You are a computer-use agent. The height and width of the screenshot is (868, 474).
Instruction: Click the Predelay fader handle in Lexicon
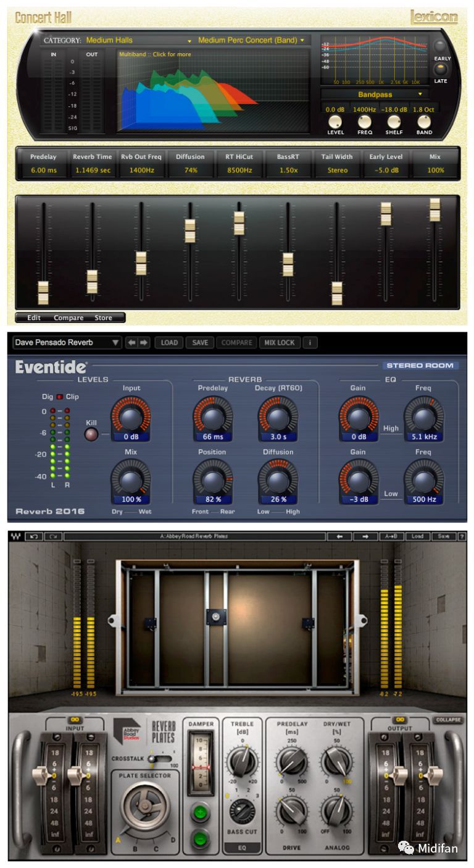click(43, 292)
